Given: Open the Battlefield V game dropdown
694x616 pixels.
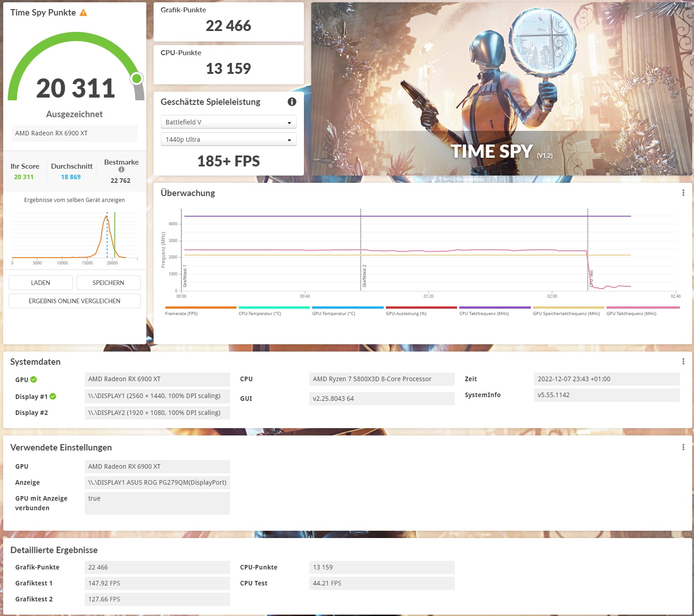Looking at the screenshot, I should [228, 122].
